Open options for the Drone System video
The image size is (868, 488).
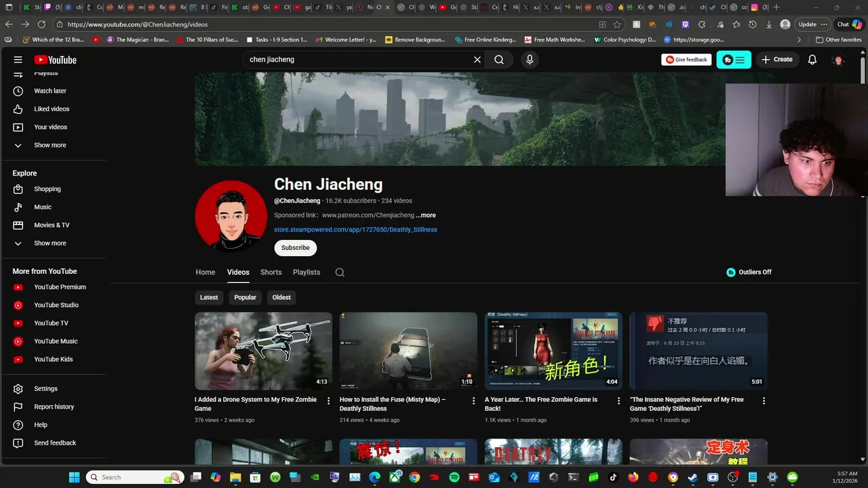point(329,401)
